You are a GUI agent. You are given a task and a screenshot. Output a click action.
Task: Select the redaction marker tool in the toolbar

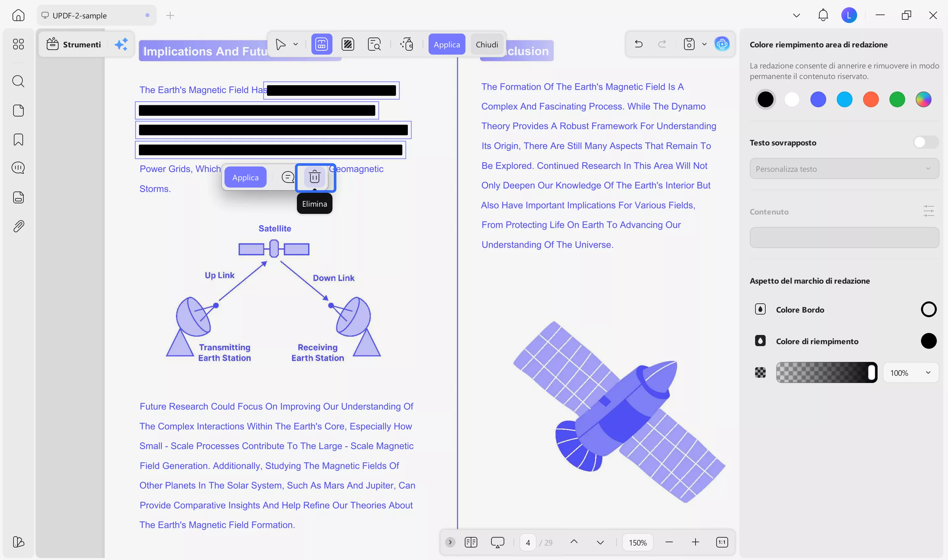coord(321,44)
